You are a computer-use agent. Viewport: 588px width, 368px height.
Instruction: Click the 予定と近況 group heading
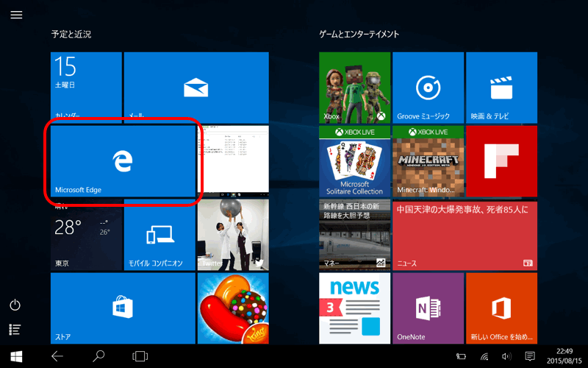click(71, 34)
